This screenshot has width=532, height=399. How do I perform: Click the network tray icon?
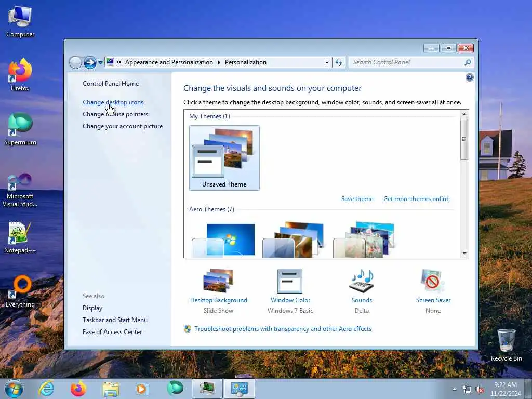[467, 390]
